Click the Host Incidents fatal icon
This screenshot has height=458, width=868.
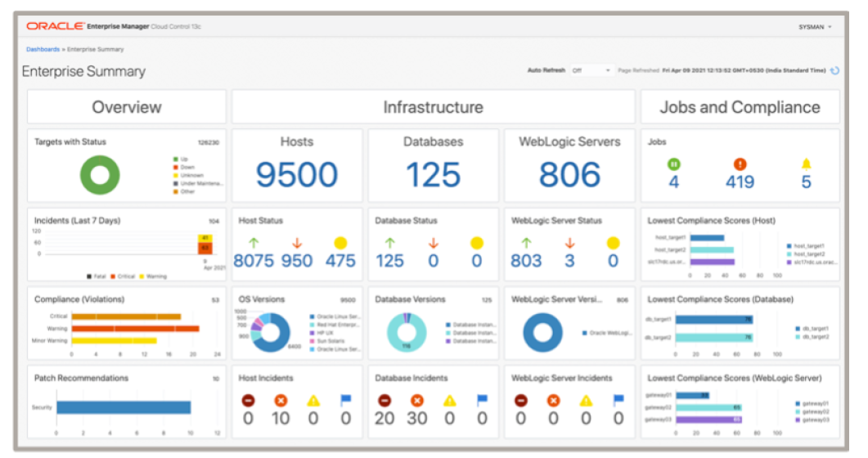[248, 401]
